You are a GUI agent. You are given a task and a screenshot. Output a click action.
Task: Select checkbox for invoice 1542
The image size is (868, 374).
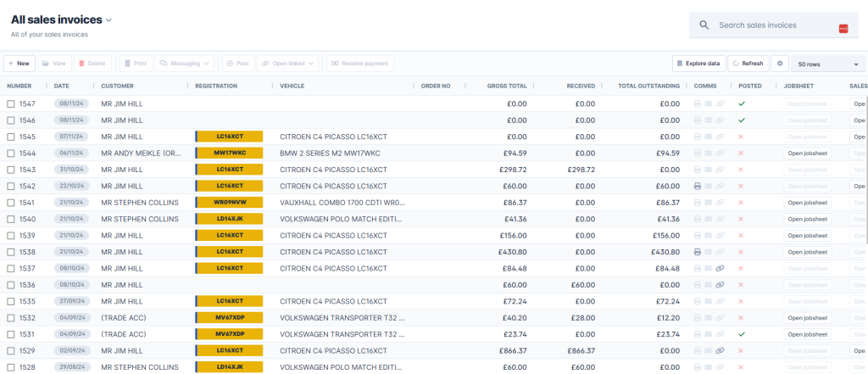coord(11,187)
